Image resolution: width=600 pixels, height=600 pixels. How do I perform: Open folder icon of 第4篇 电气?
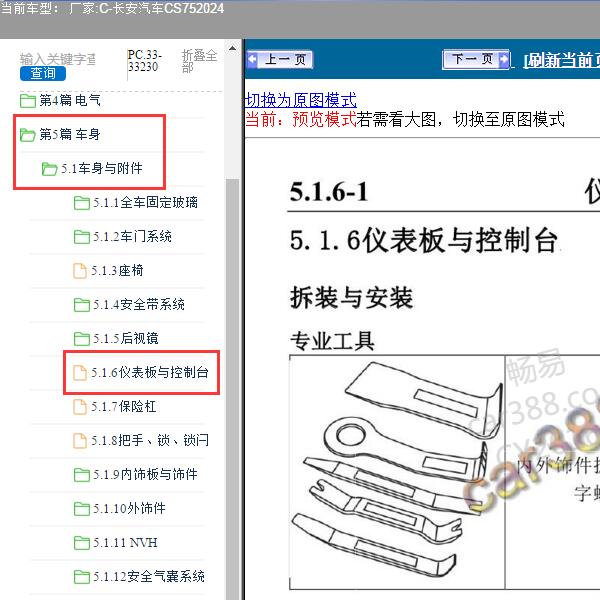28,101
